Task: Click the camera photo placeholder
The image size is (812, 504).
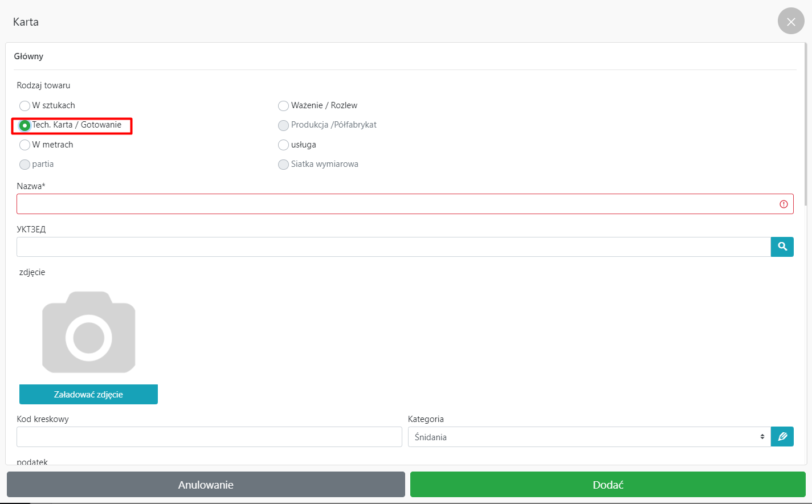Action: tap(89, 332)
